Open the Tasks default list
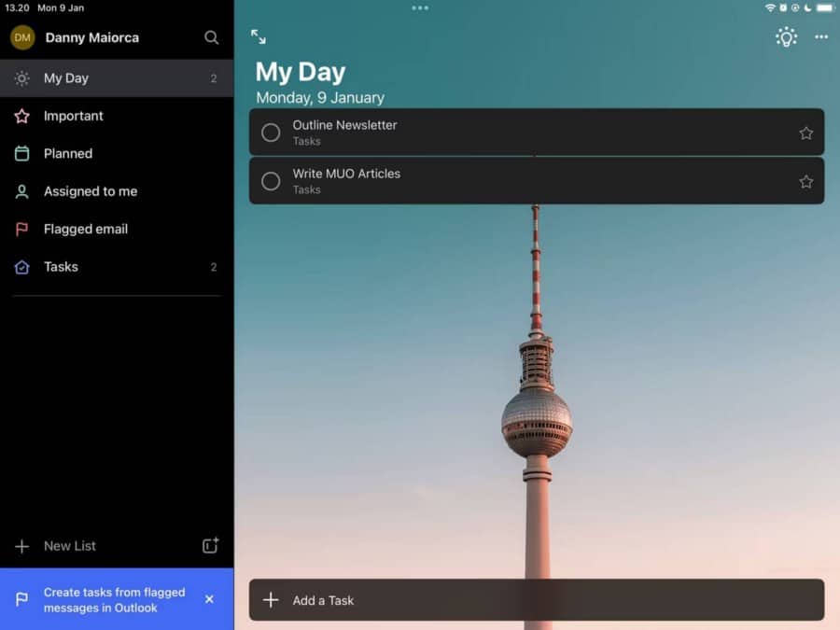Image resolution: width=840 pixels, height=630 pixels. point(61,267)
